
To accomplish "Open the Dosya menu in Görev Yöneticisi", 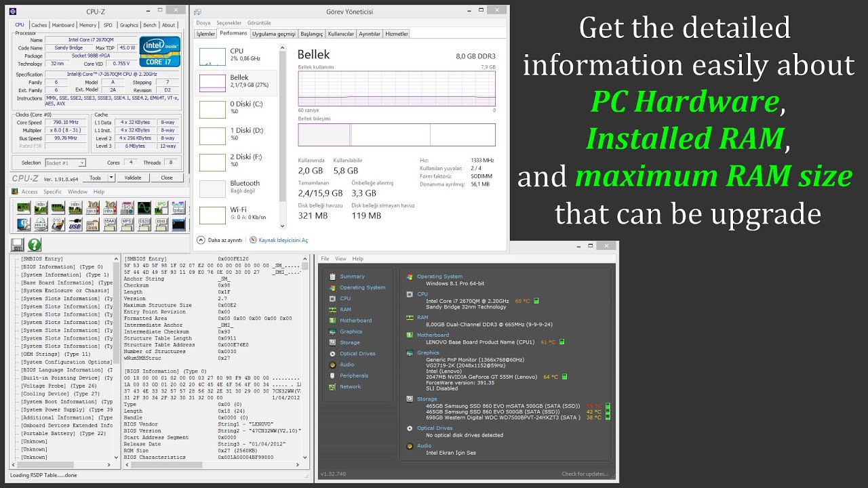I will tap(203, 23).
